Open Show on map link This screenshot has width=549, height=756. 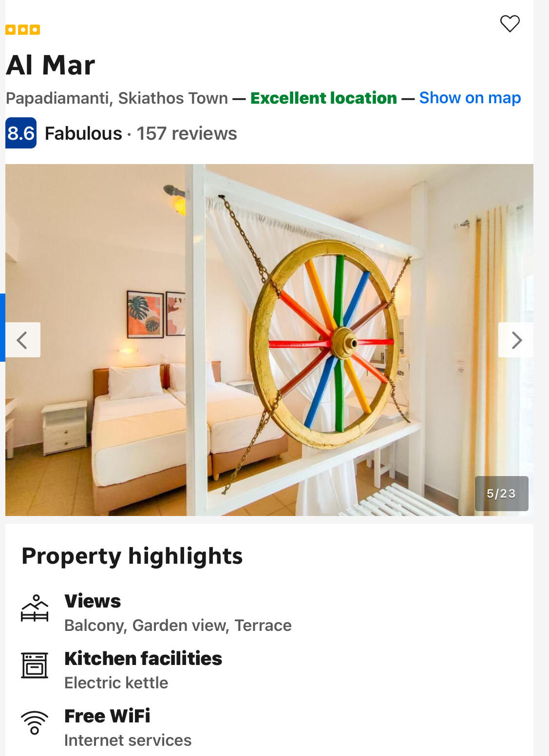(x=470, y=98)
